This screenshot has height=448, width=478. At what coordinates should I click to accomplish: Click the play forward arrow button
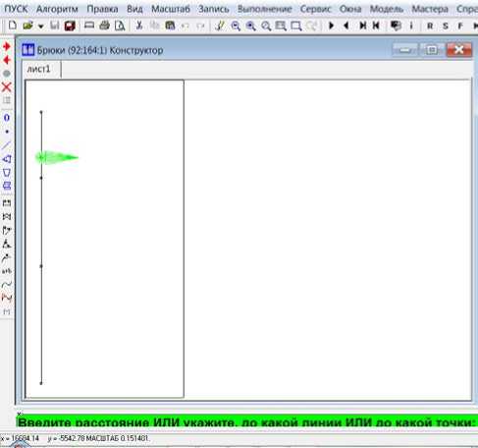(x=331, y=26)
